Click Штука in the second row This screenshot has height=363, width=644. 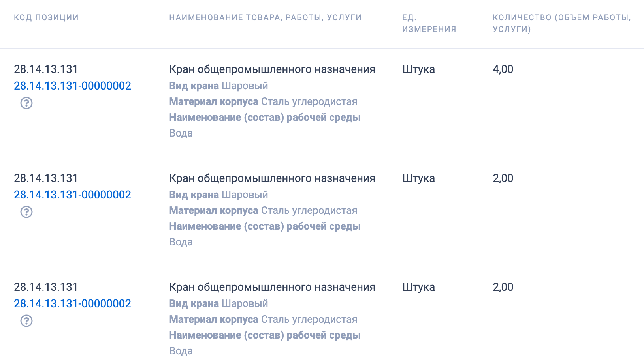(418, 178)
